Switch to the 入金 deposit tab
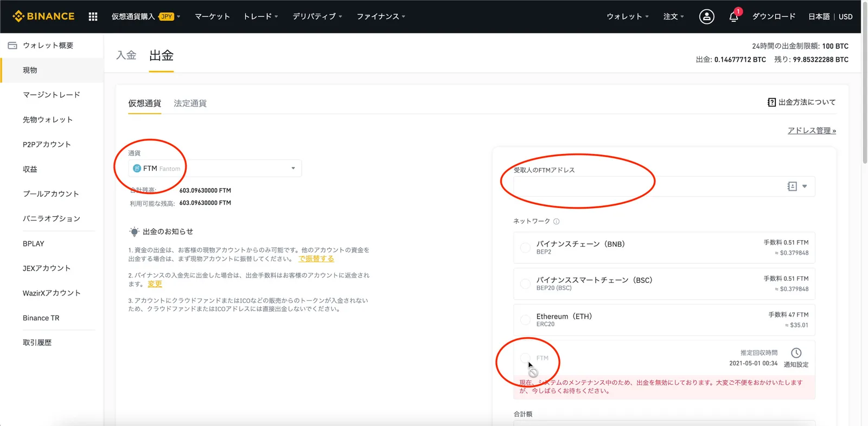868x426 pixels. click(x=126, y=55)
